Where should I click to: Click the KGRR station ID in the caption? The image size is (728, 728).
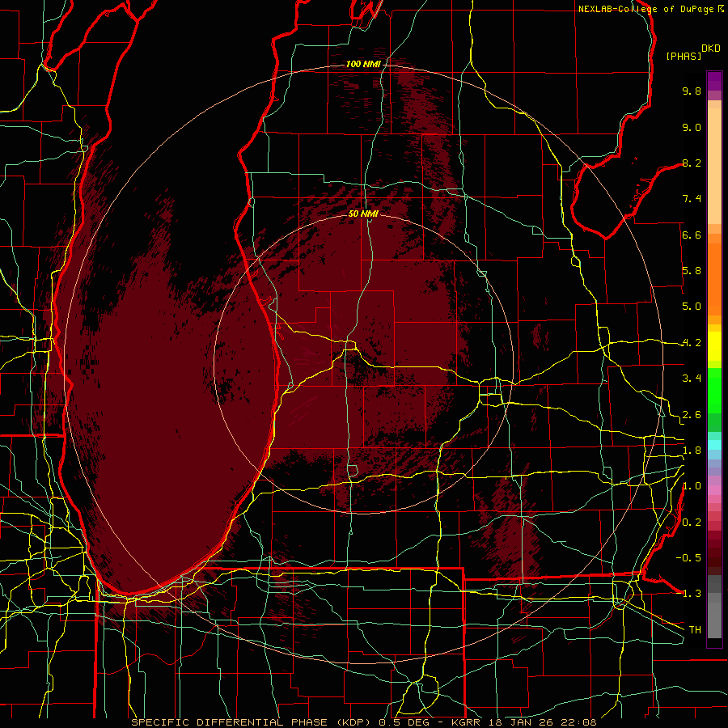[467, 722]
